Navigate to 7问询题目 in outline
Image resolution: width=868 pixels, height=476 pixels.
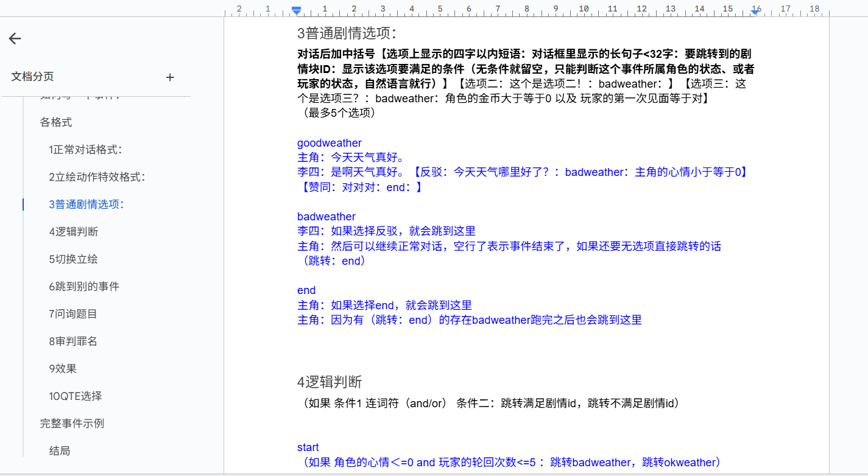(x=73, y=314)
